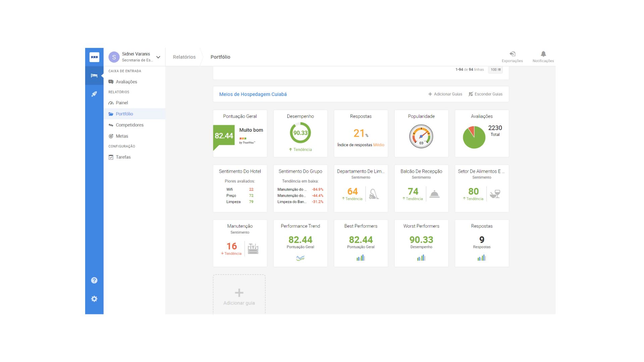Click the Wifi 22 row

click(x=240, y=189)
